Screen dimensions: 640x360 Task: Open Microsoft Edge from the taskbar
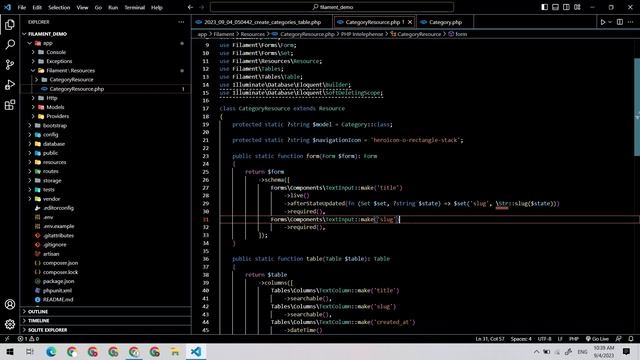click(51, 351)
